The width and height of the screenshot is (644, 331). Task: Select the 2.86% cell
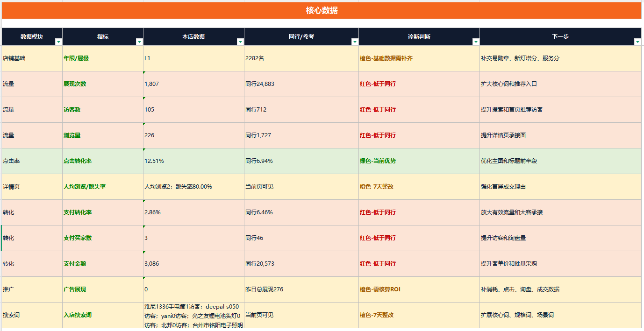pyautogui.click(x=193, y=213)
